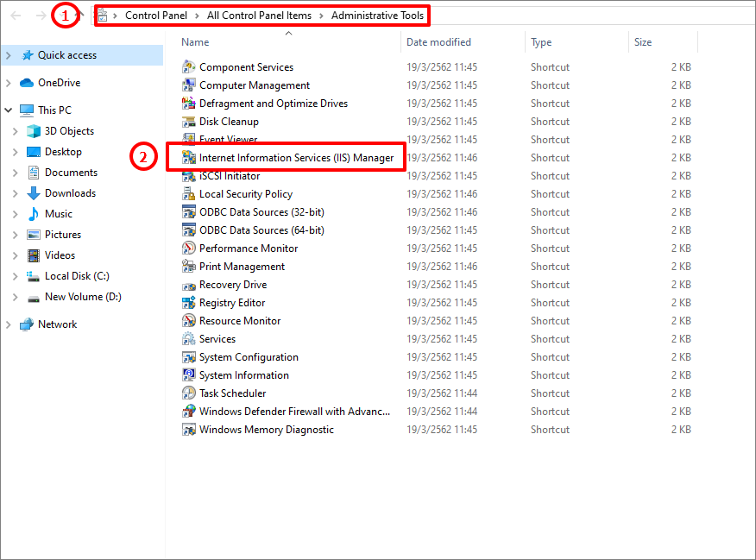Image resolution: width=756 pixels, height=560 pixels.
Task: Click the OneDrive cloud icon
Action: coord(27,83)
